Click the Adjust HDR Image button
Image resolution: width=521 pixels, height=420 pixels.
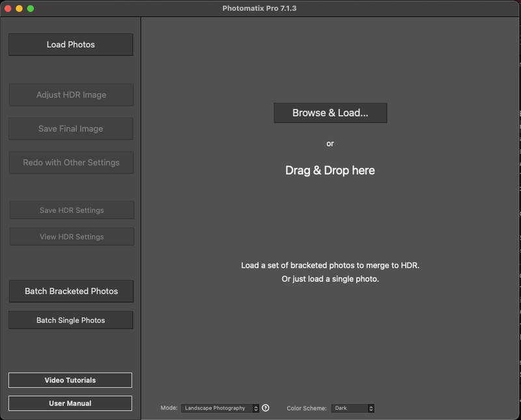coord(71,95)
